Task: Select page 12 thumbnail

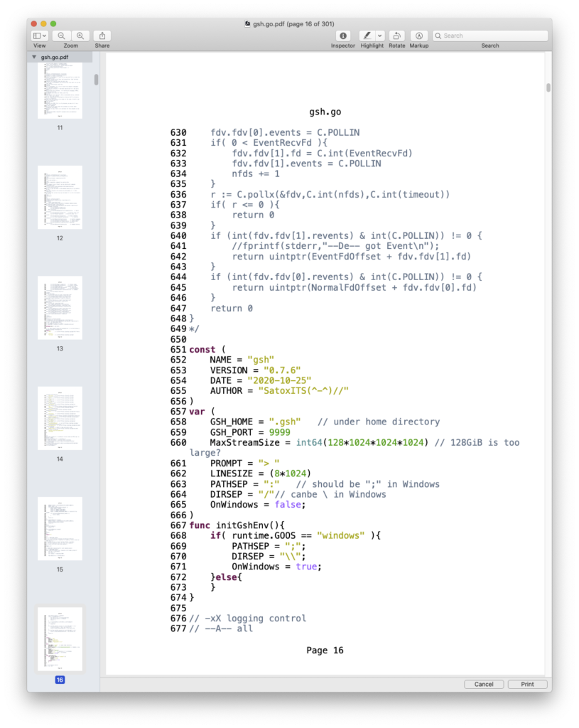Action: click(60, 198)
